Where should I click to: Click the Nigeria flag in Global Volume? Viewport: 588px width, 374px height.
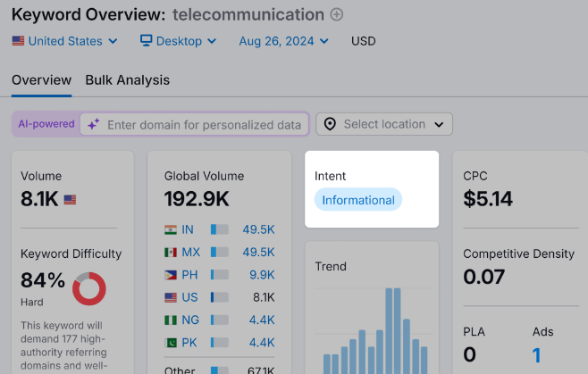[171, 320]
